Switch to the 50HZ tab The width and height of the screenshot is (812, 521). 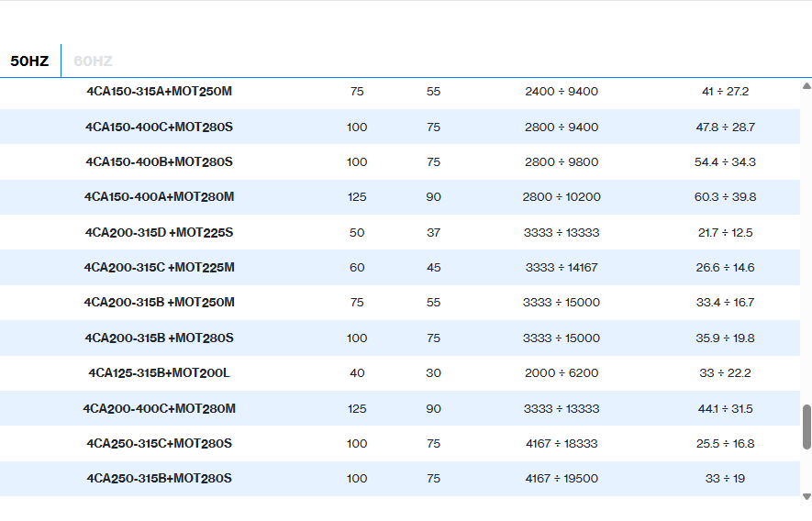tap(29, 61)
